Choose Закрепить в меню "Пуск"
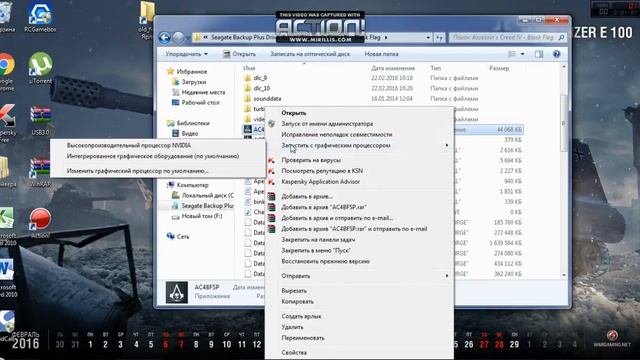The height and width of the screenshot is (360, 640). click(316, 250)
